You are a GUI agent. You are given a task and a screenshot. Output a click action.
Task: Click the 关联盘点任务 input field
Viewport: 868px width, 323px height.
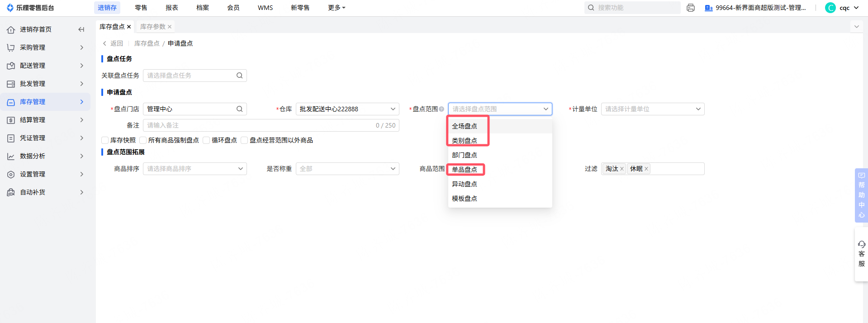coord(195,76)
